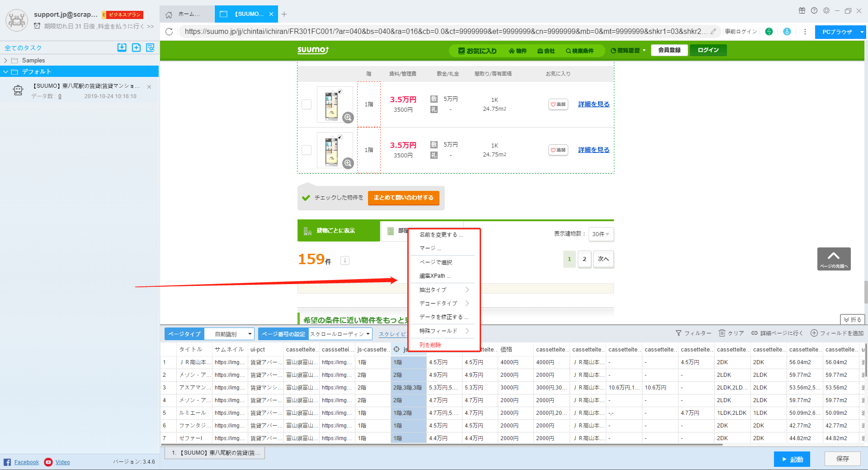868x470 pixels.
Task: Click the info icon beside 159件
Action: point(345,261)
